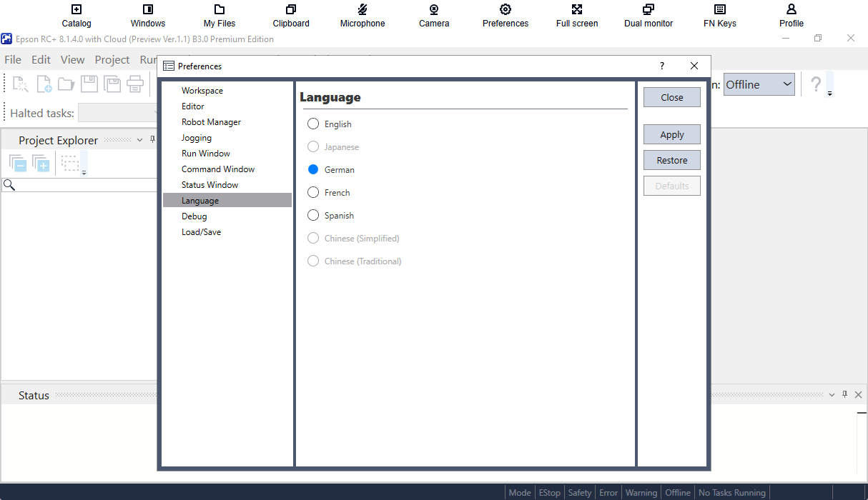Image resolution: width=868 pixels, height=500 pixels.
Task: Open Project Explorer window options chevron
Action: (x=140, y=140)
